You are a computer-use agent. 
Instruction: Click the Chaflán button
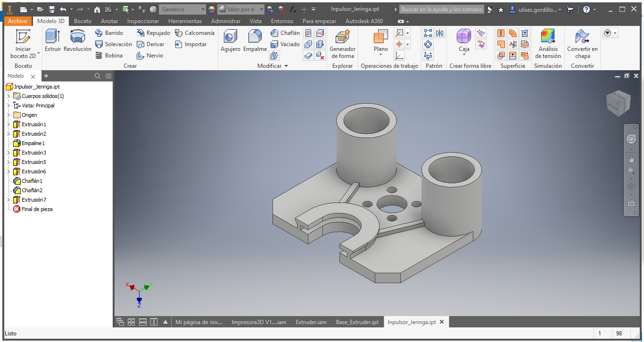point(285,33)
